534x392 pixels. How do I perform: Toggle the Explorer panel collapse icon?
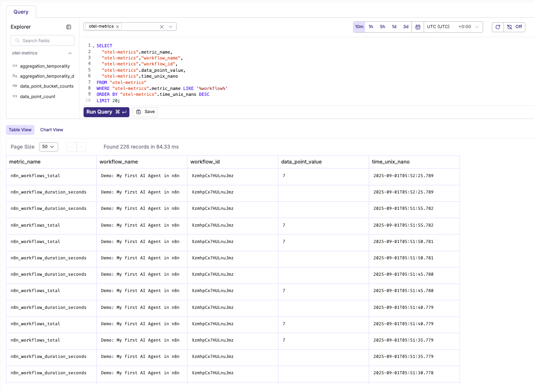[x=69, y=27]
